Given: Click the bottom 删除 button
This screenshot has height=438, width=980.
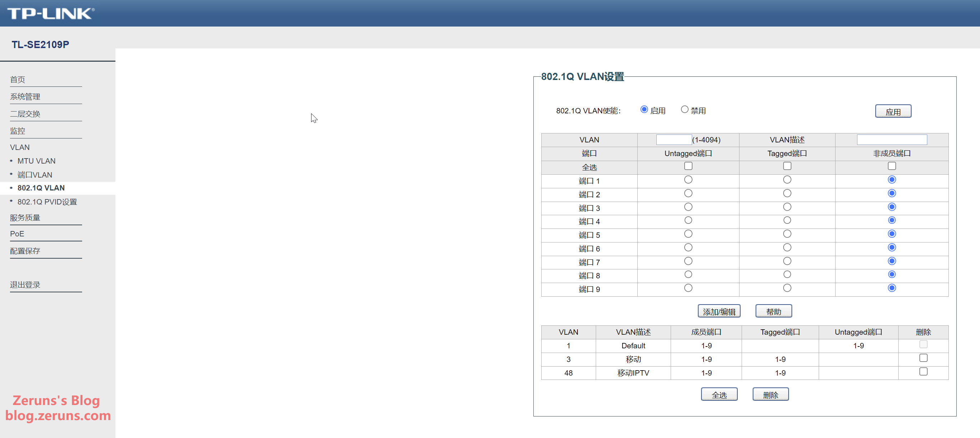Looking at the screenshot, I should (x=770, y=395).
